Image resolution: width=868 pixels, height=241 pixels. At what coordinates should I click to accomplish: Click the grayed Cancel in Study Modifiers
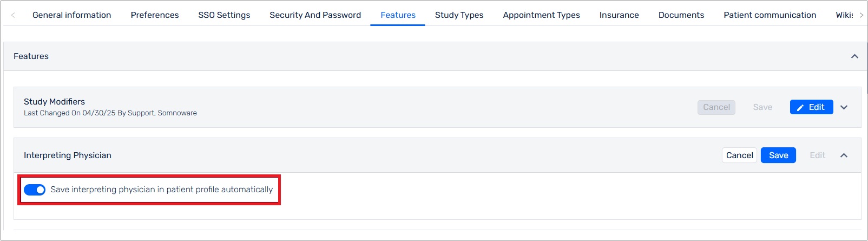[x=716, y=107]
